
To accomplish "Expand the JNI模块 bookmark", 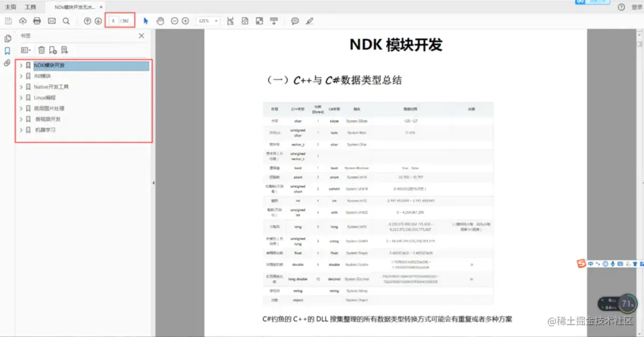I will [x=20, y=76].
